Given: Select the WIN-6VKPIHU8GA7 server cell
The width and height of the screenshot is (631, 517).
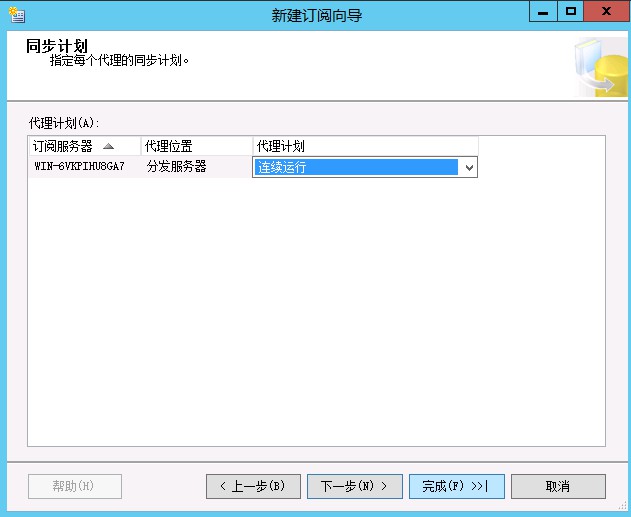Looking at the screenshot, I should tap(80, 167).
